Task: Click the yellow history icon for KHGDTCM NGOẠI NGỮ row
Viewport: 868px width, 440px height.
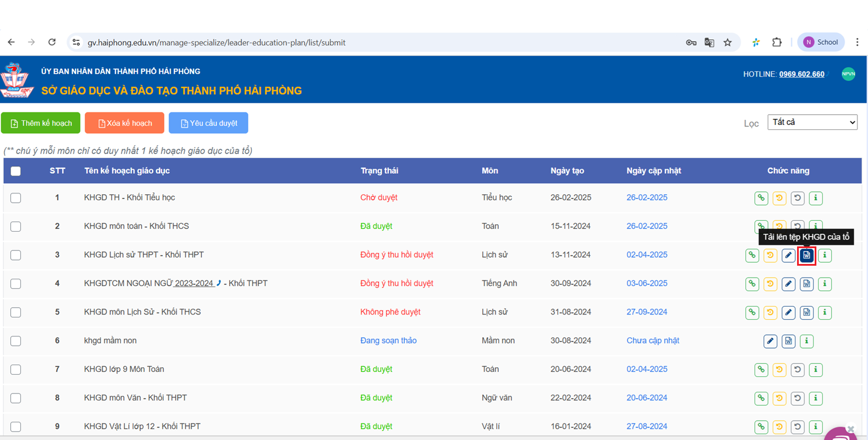Action: click(770, 283)
